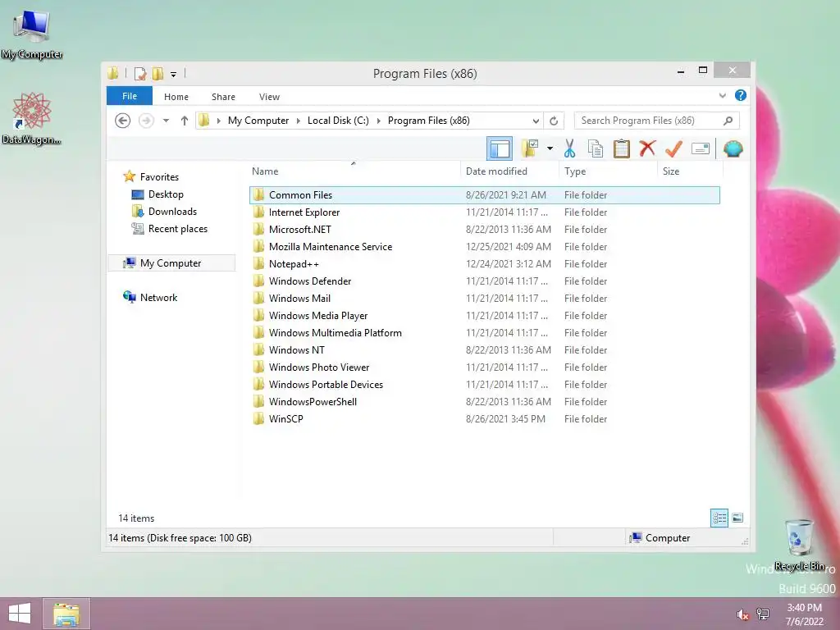This screenshot has width=840, height=630.
Task: Select My Computer in navigation pane
Action: click(171, 263)
